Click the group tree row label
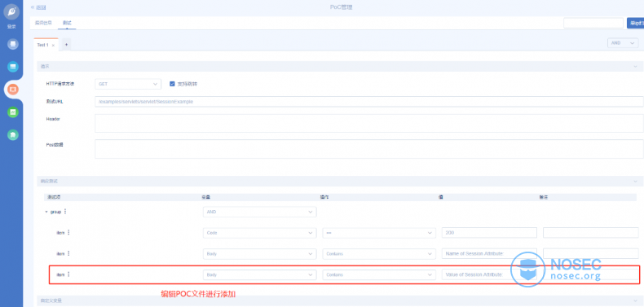Screen dimensions: 644x307 pos(55,213)
